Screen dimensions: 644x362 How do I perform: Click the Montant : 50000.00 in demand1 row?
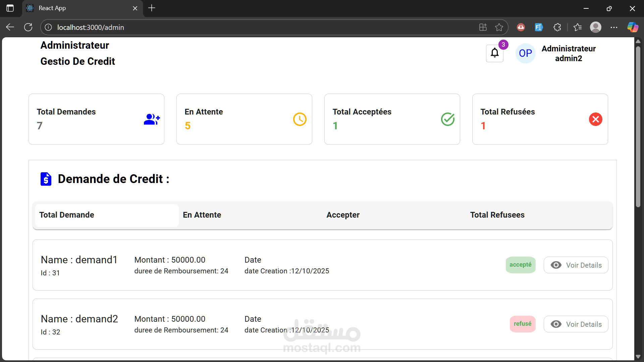click(x=170, y=260)
